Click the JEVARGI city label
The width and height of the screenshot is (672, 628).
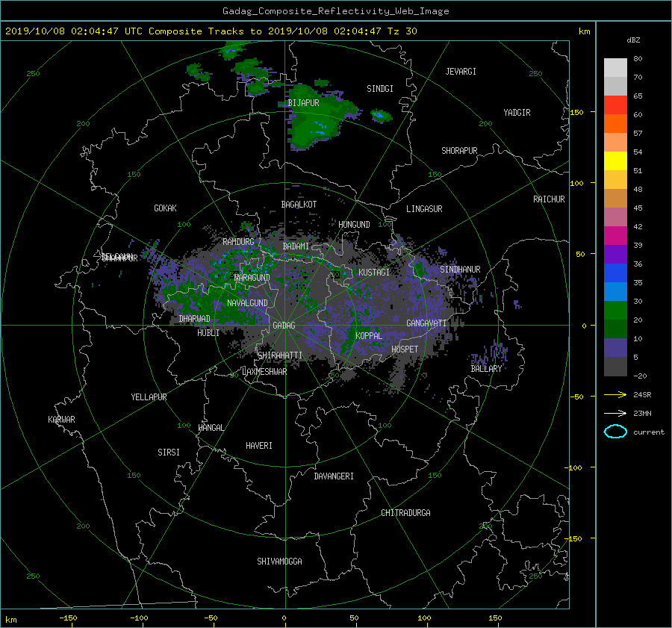[461, 72]
